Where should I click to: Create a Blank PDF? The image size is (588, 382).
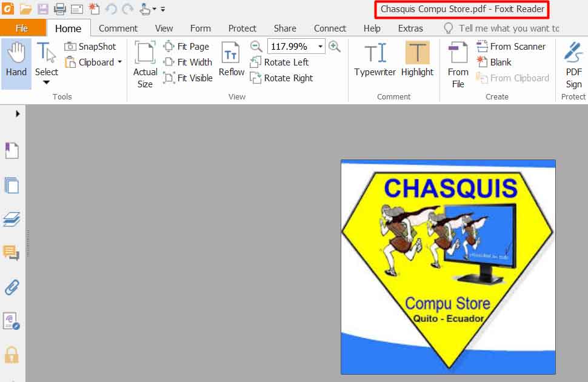click(494, 62)
